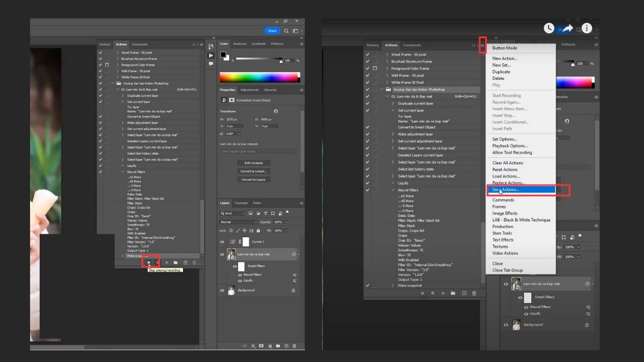Open Normal blend mode dropdown in left screenshot
644x362 pixels.
pyautogui.click(x=238, y=222)
